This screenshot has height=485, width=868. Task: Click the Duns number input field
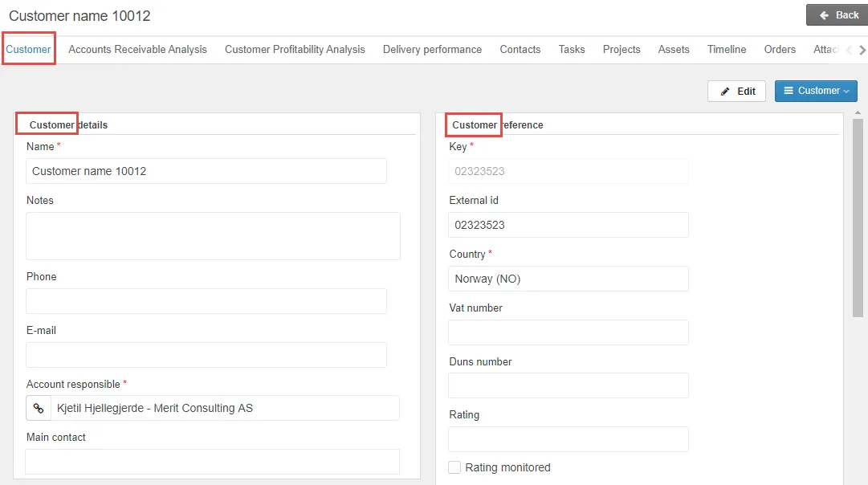pyautogui.click(x=568, y=385)
